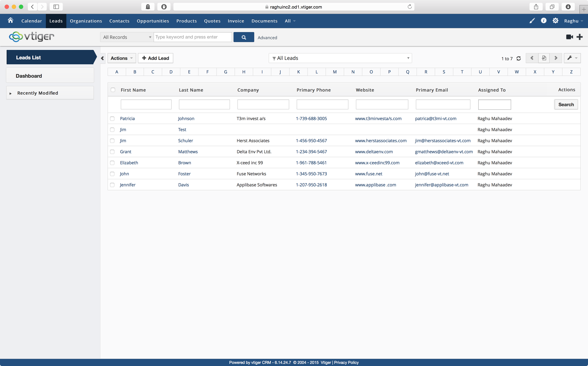Click the First Name filter field

(146, 105)
